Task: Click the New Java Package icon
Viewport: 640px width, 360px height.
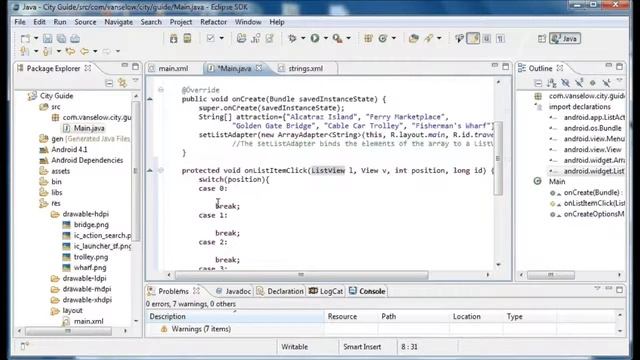Action: (368, 38)
